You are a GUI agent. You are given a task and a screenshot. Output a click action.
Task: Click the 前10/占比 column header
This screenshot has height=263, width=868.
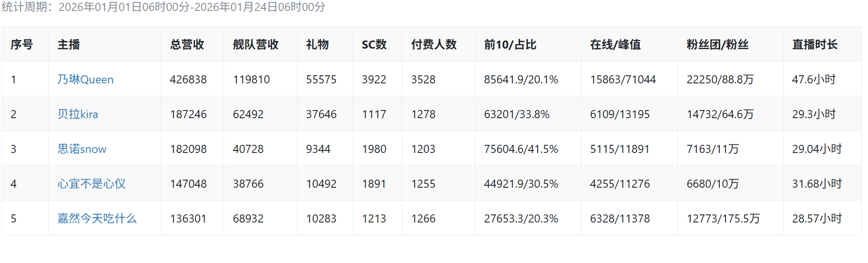[510, 45]
